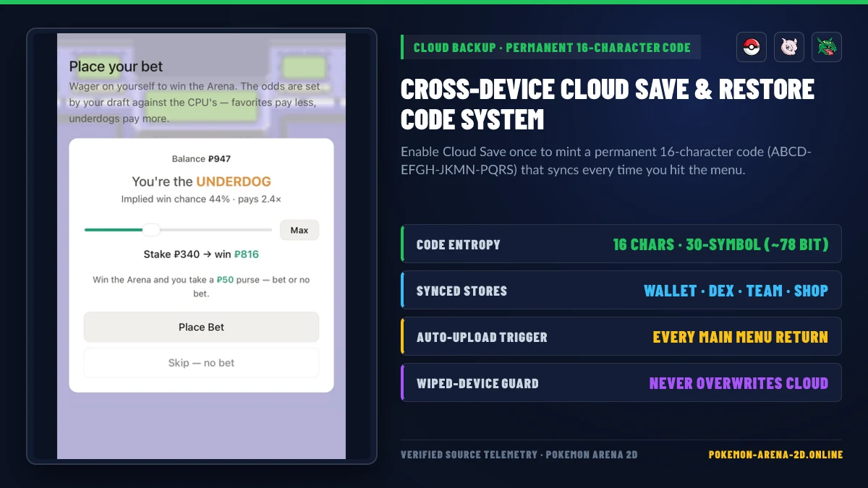Open pokemon-arena-2d.online link
Image resolution: width=868 pixels, height=488 pixels.
pyautogui.click(x=775, y=455)
